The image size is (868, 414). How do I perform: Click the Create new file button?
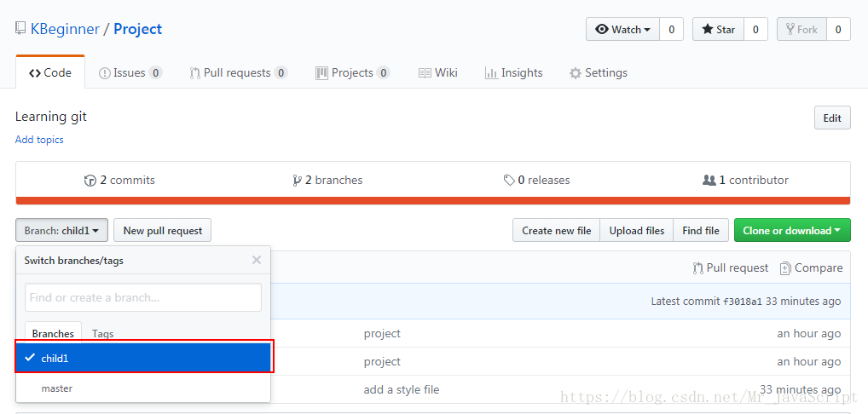pos(556,231)
